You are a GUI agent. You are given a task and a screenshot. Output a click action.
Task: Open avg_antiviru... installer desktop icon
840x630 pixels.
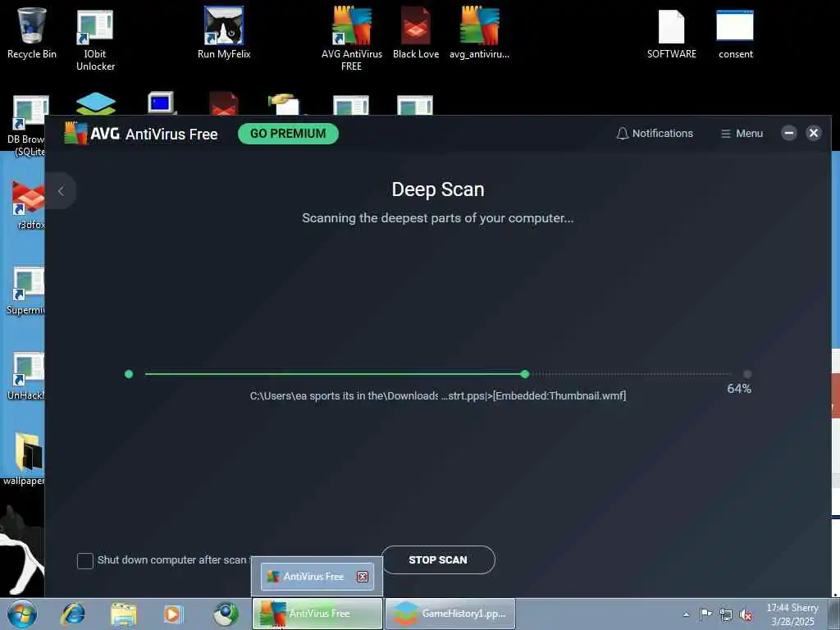(479, 33)
